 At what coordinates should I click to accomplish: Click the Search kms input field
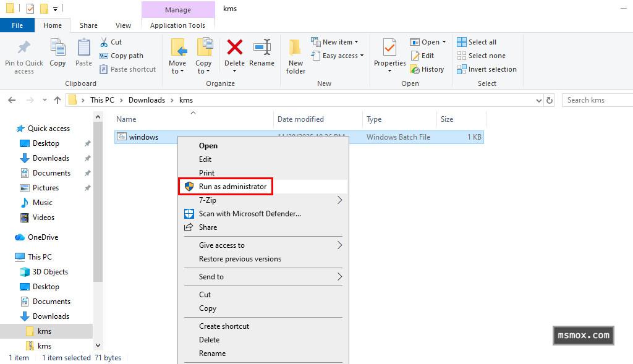coord(597,100)
